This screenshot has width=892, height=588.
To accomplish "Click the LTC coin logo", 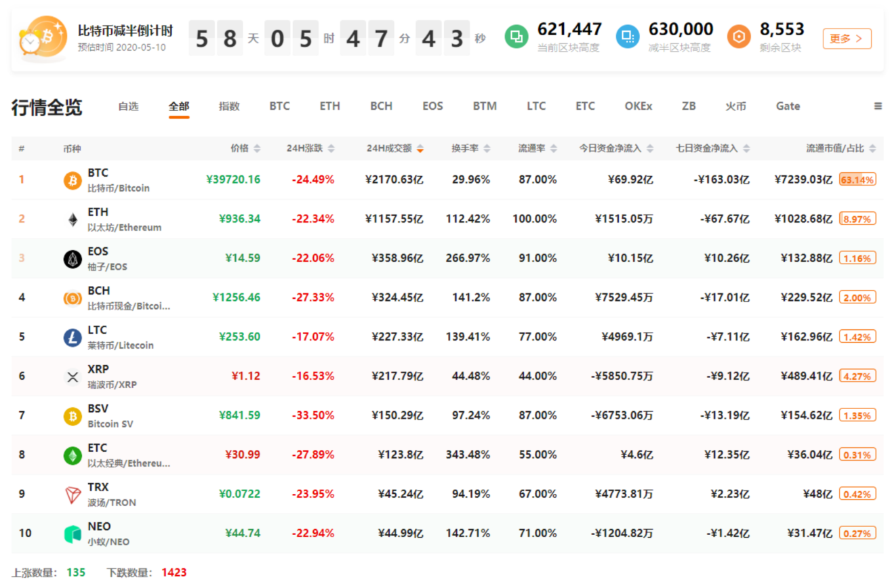I will pos(73,337).
